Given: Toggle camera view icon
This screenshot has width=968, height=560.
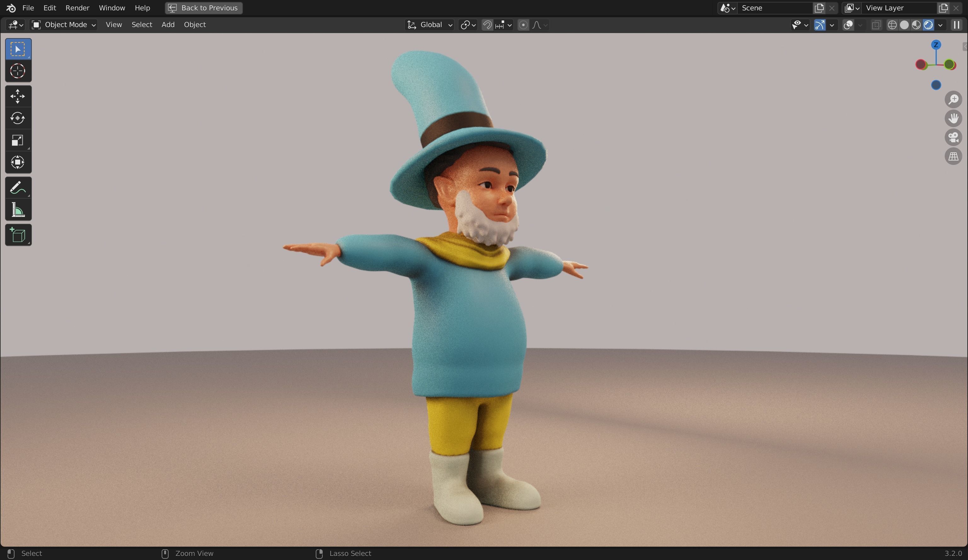Looking at the screenshot, I should coord(953,138).
